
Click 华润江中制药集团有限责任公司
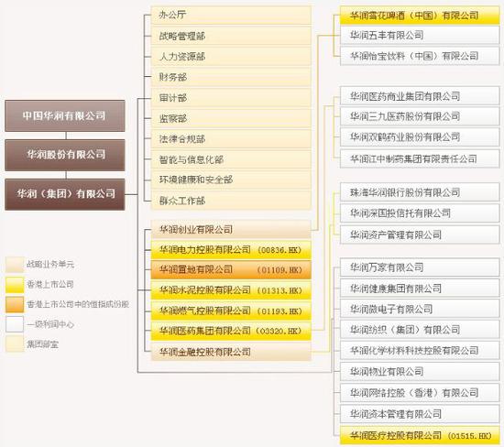tap(420, 158)
